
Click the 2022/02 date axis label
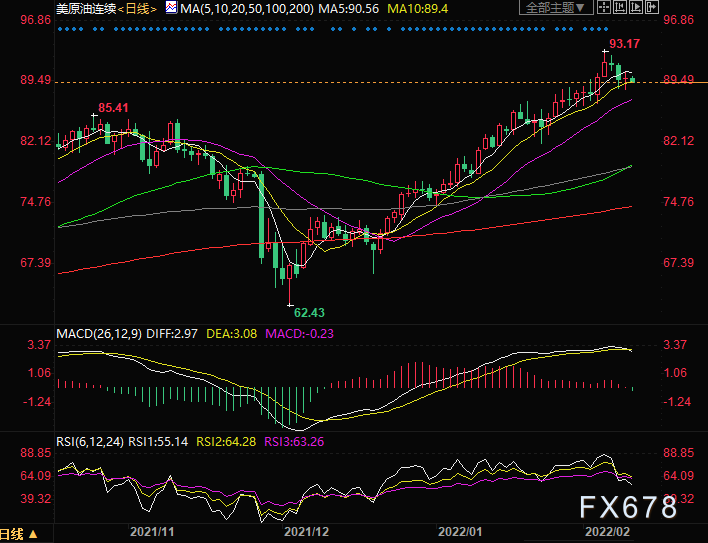tap(607, 532)
